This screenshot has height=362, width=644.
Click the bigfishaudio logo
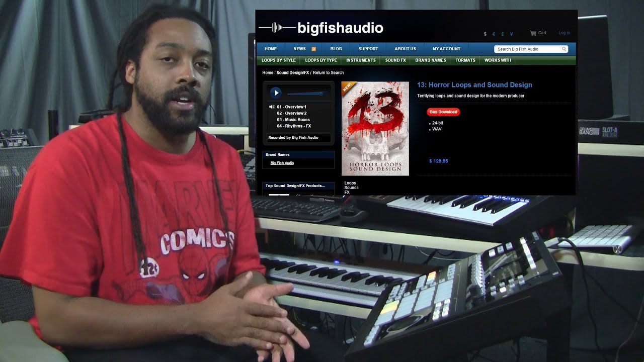coord(321,28)
